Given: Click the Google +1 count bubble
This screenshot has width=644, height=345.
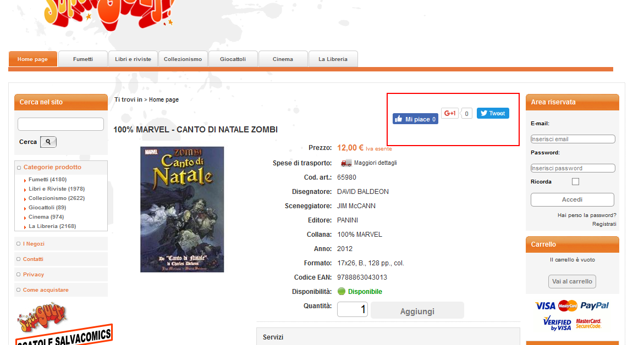Looking at the screenshot, I should point(466,114).
